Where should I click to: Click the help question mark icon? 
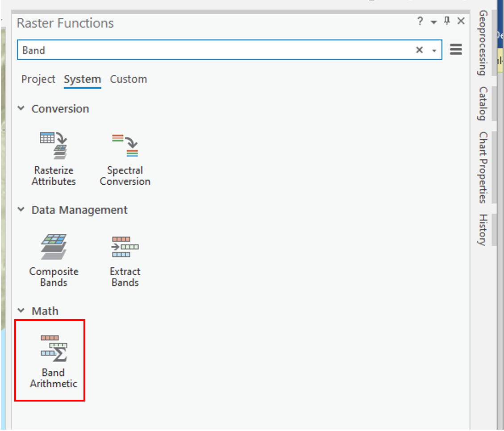(420, 21)
